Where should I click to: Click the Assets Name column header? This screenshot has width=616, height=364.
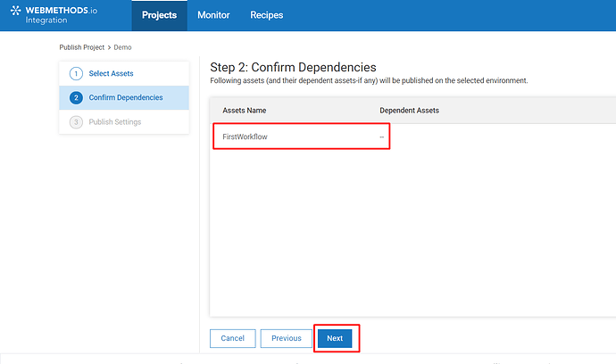click(x=245, y=111)
